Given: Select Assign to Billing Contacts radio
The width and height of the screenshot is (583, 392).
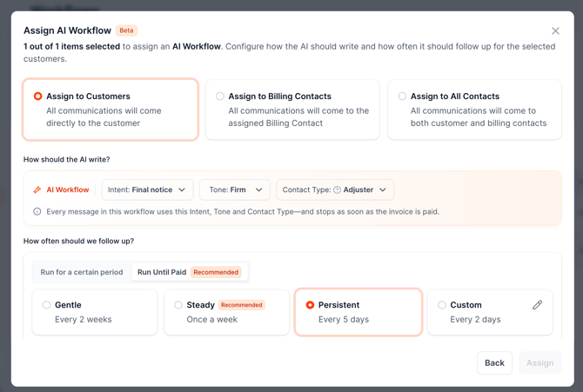Looking at the screenshot, I should click(x=220, y=96).
